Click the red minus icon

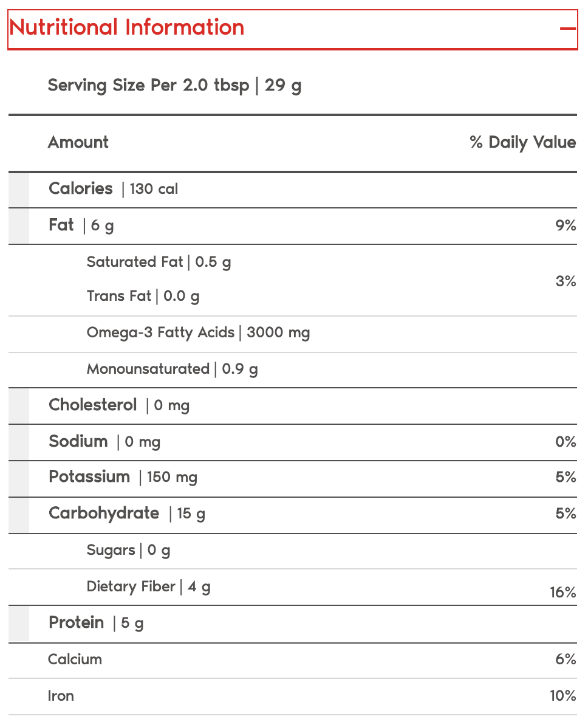tap(567, 29)
